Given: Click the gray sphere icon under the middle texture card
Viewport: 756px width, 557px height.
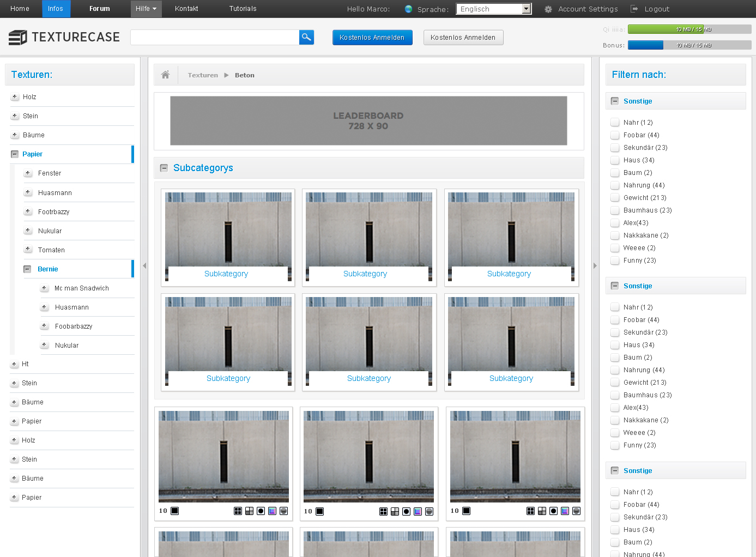Looking at the screenshot, I should tap(429, 511).
